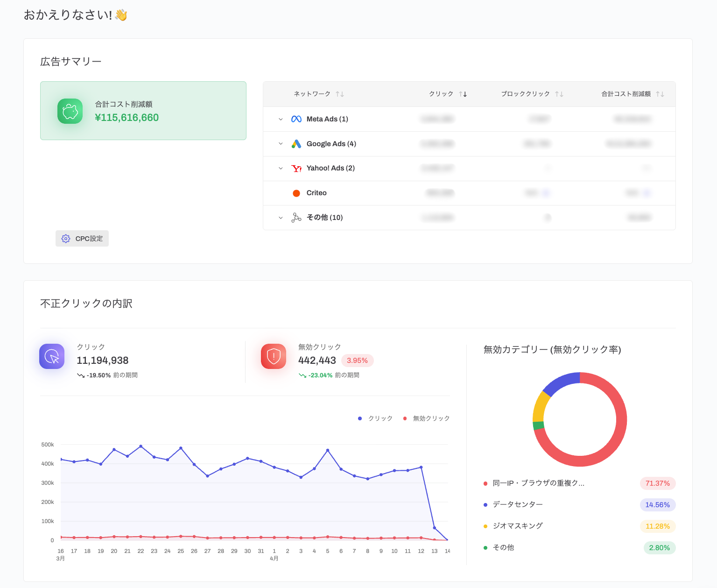The height and width of the screenshot is (588, 717).
Task: Click the 11,194,938 clicks total
Action: (103, 361)
